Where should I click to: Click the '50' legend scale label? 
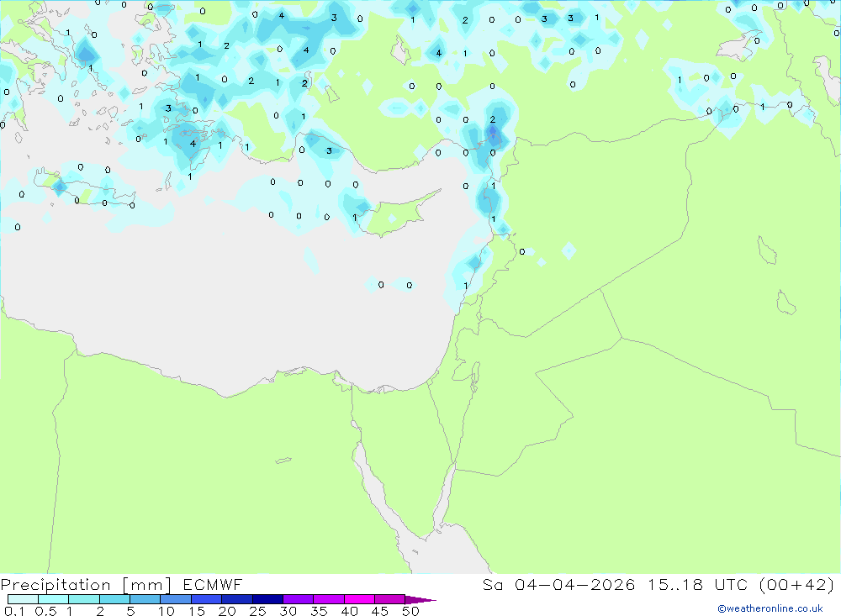pos(410,611)
